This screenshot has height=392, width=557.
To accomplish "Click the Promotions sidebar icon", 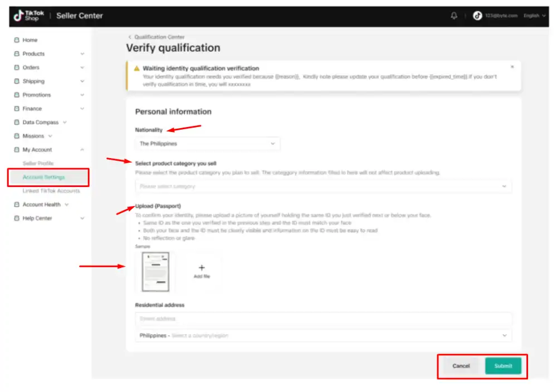I will click(x=17, y=95).
